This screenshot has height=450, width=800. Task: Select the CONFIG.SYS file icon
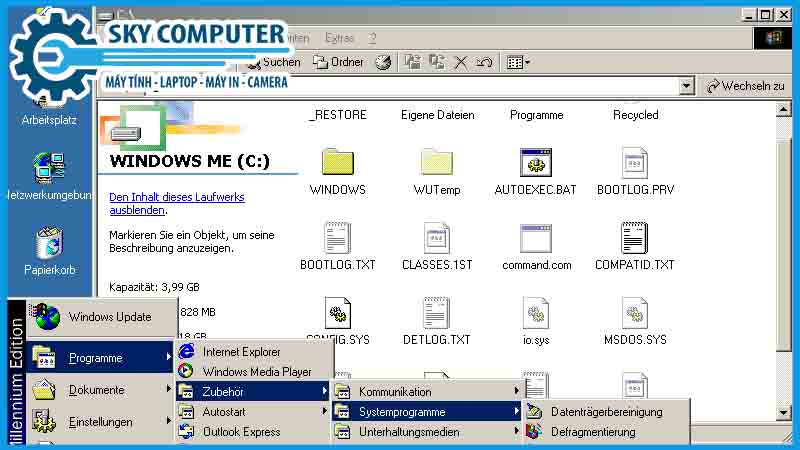point(338,313)
